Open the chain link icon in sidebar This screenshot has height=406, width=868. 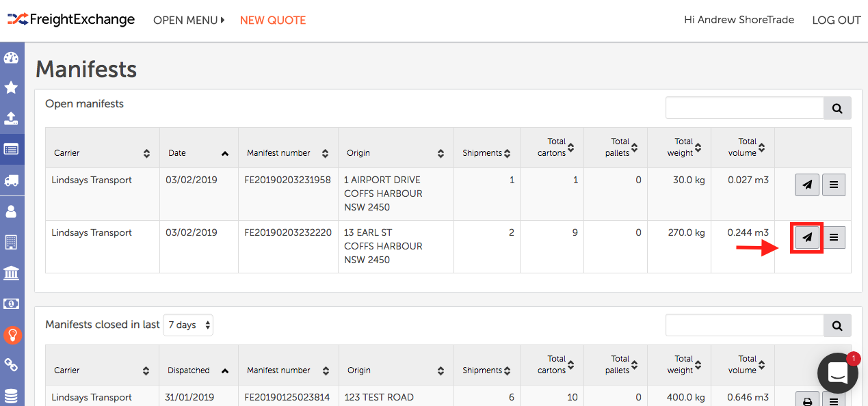pyautogui.click(x=11, y=366)
